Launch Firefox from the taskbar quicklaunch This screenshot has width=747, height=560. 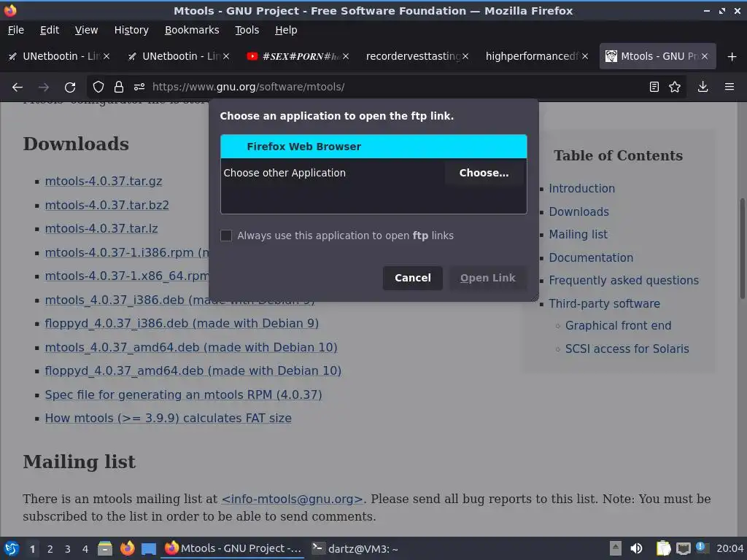pyautogui.click(x=127, y=548)
